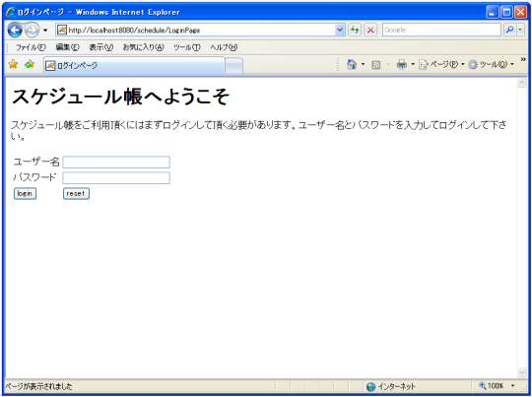Expand the Home button dropdown arrow
The image size is (532, 397).
pos(363,64)
